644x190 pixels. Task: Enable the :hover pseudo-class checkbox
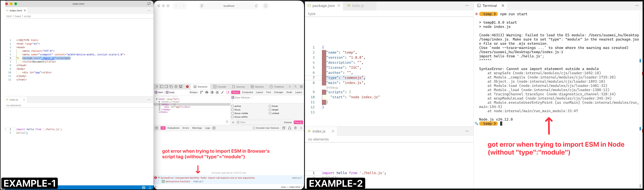(x=270, y=106)
